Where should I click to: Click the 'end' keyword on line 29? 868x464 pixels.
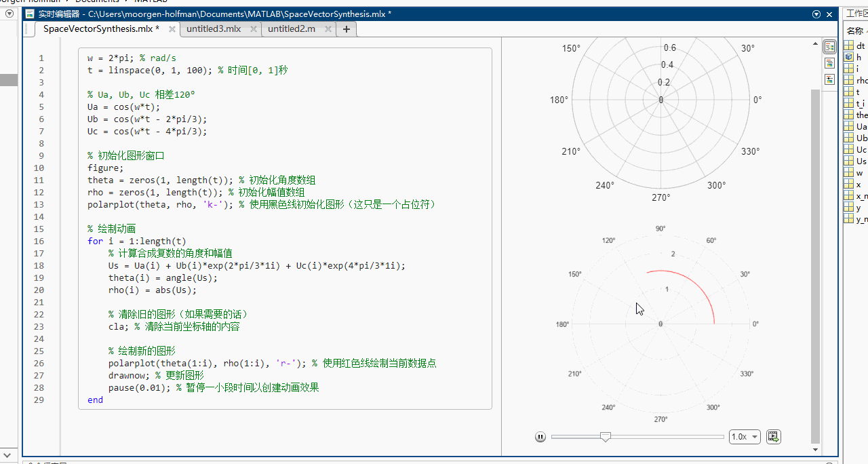(x=95, y=400)
